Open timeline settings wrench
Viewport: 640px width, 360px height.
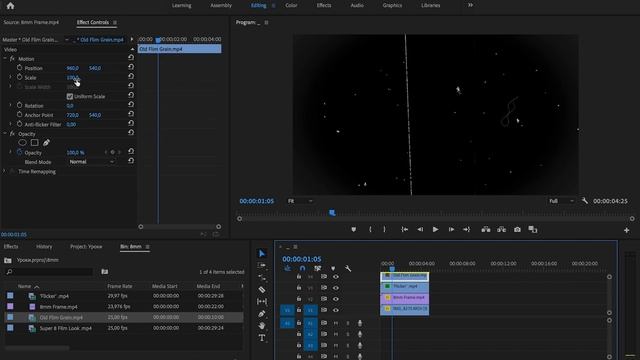[348, 268]
